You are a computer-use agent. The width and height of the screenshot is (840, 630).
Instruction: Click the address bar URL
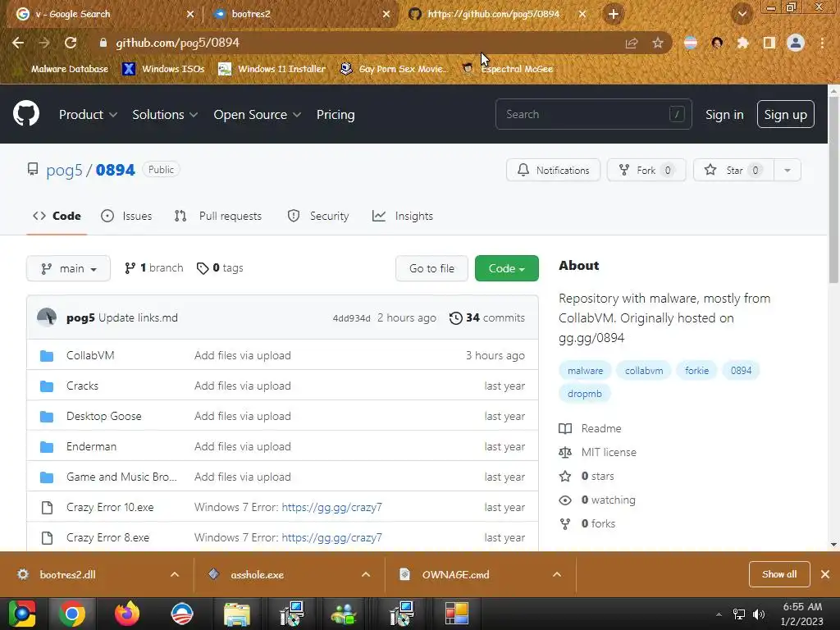click(177, 43)
